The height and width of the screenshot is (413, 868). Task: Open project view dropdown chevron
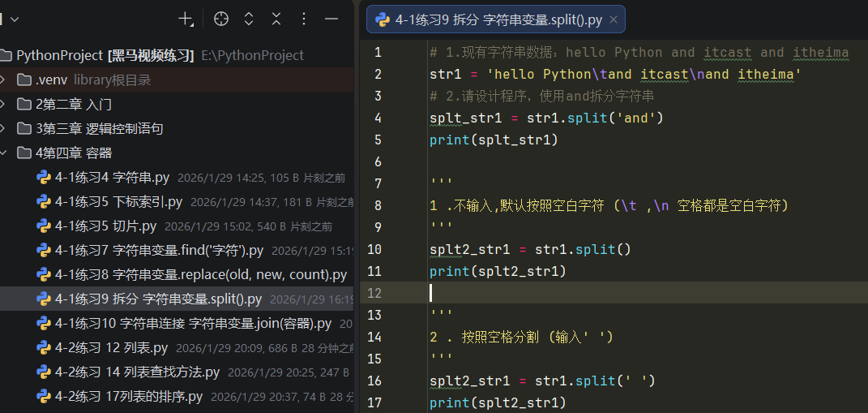pos(15,19)
